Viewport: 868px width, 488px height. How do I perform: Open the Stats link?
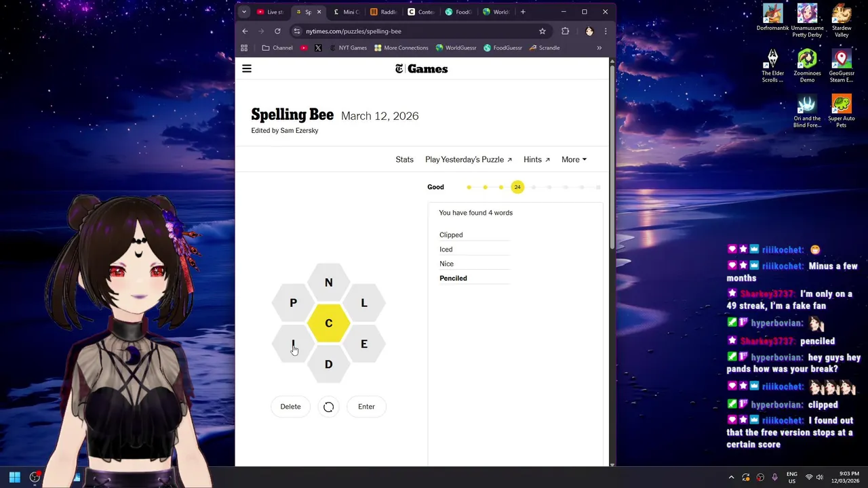click(404, 159)
